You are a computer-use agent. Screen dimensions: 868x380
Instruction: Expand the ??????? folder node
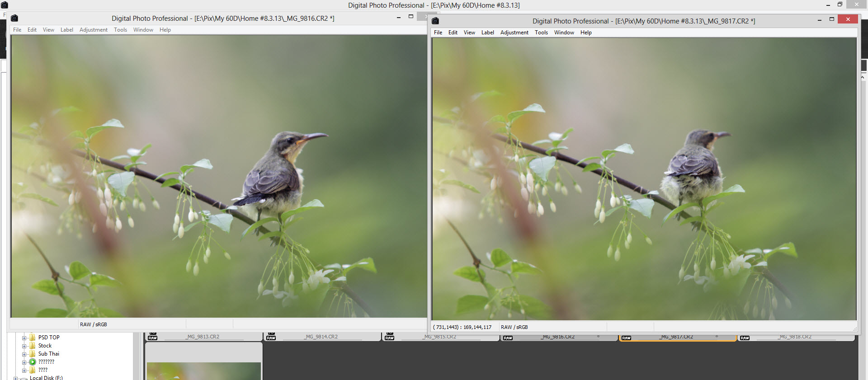pos(24,362)
